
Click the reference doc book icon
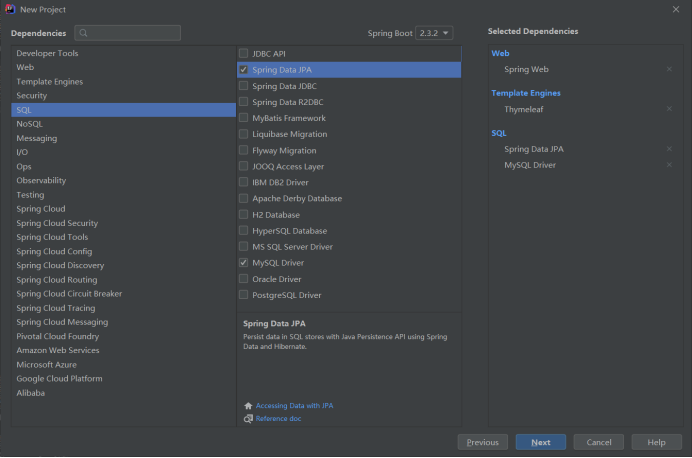[x=248, y=419]
